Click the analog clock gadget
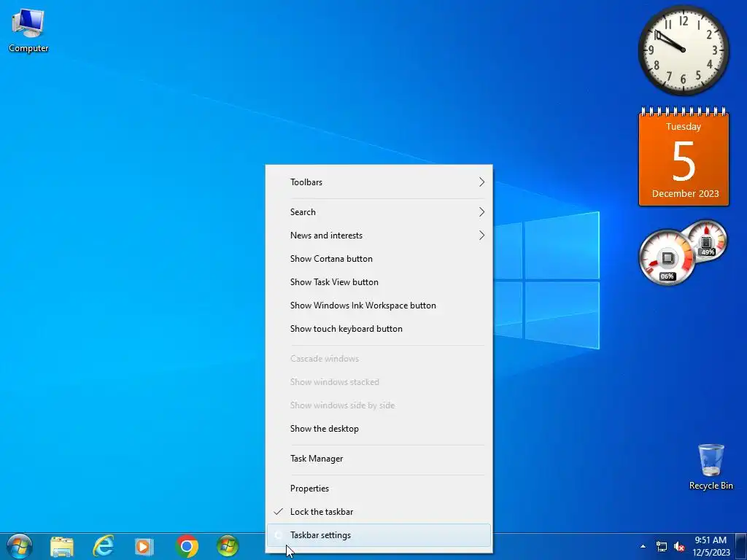747x560 pixels. pos(684,50)
